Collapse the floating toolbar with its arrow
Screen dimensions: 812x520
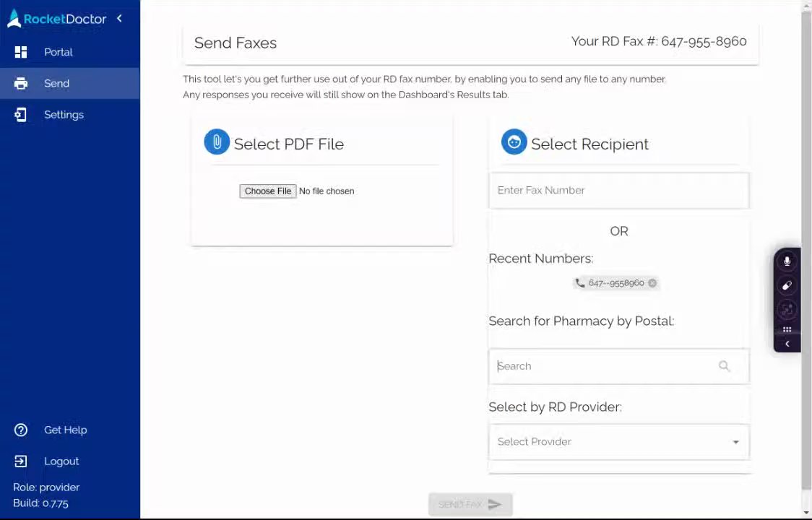click(787, 344)
